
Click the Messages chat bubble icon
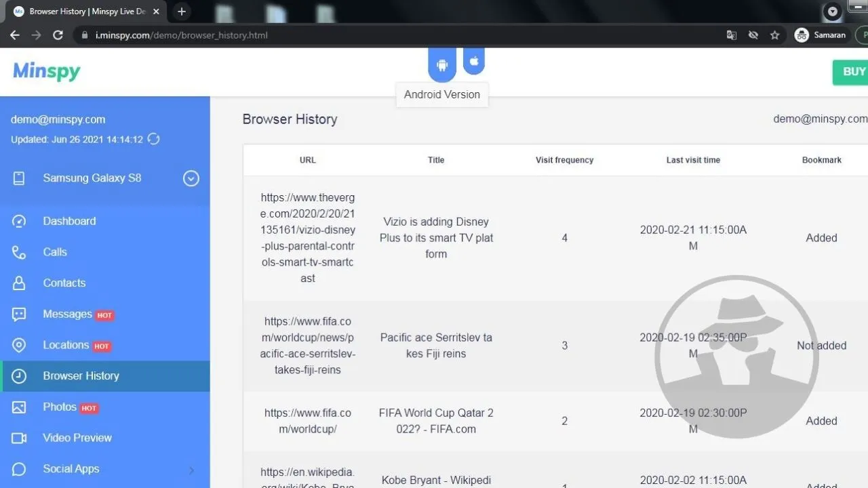pos(19,314)
